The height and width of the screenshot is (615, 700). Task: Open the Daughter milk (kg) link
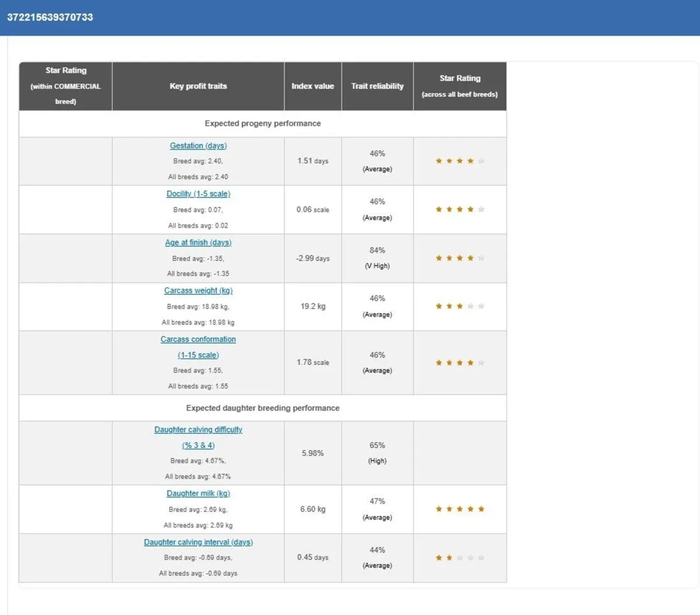click(198, 494)
